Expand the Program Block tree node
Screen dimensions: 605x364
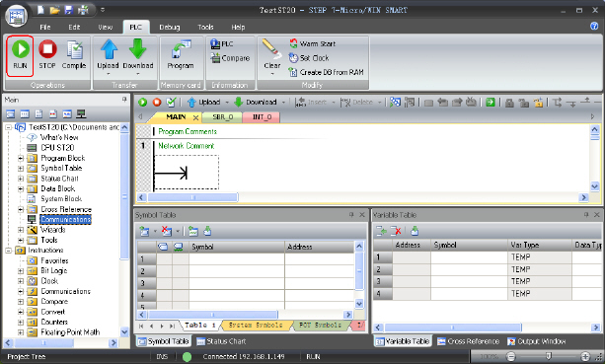pos(21,158)
